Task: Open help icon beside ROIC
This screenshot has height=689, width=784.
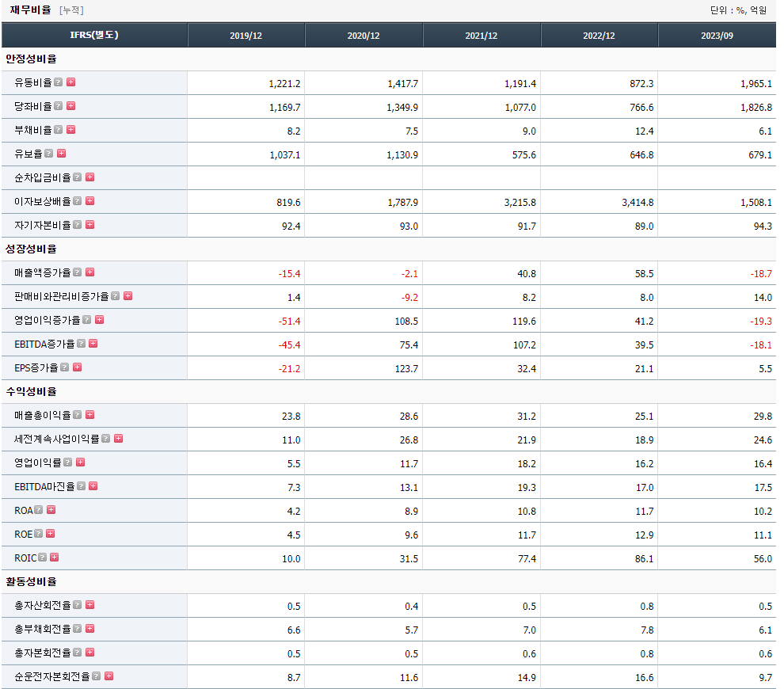Action: click(x=43, y=557)
